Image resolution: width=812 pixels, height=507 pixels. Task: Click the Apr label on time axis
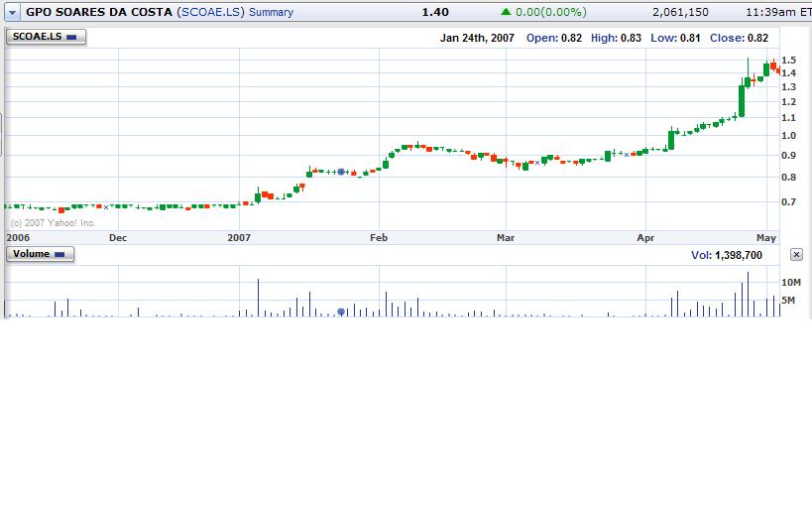[x=645, y=238]
